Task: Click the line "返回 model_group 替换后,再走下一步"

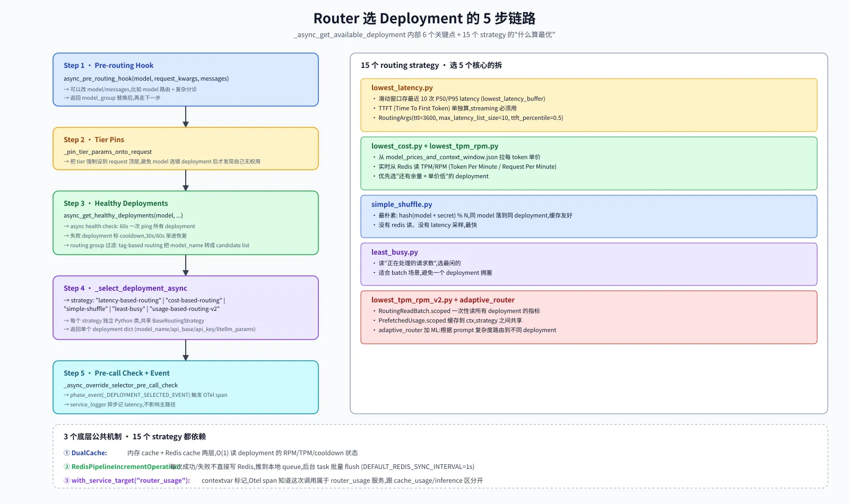Action: pyautogui.click(x=112, y=98)
